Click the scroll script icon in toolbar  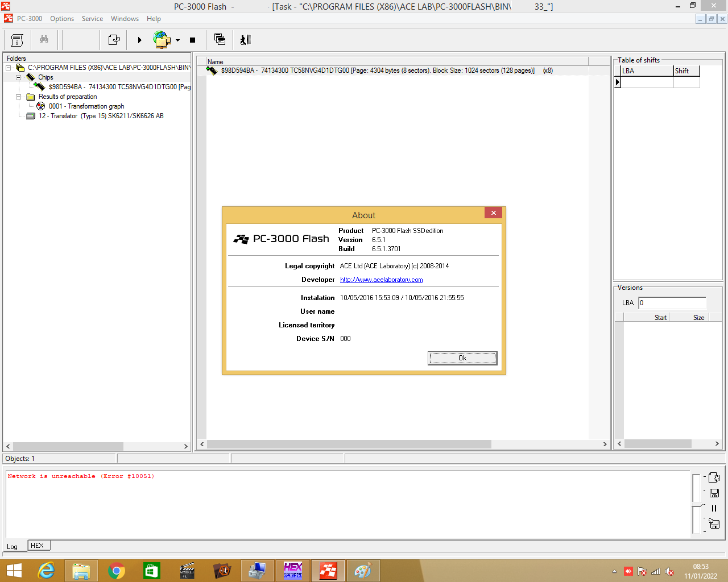pyautogui.click(x=17, y=40)
